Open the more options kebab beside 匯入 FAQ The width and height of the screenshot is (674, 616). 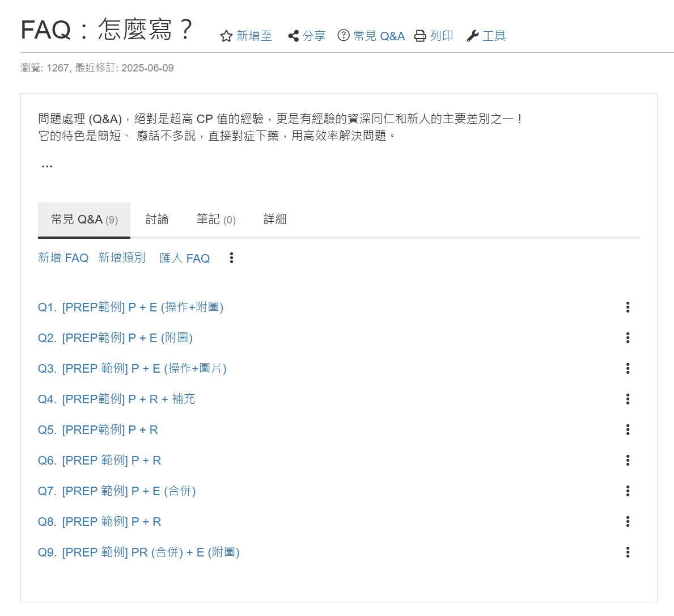pyautogui.click(x=231, y=258)
